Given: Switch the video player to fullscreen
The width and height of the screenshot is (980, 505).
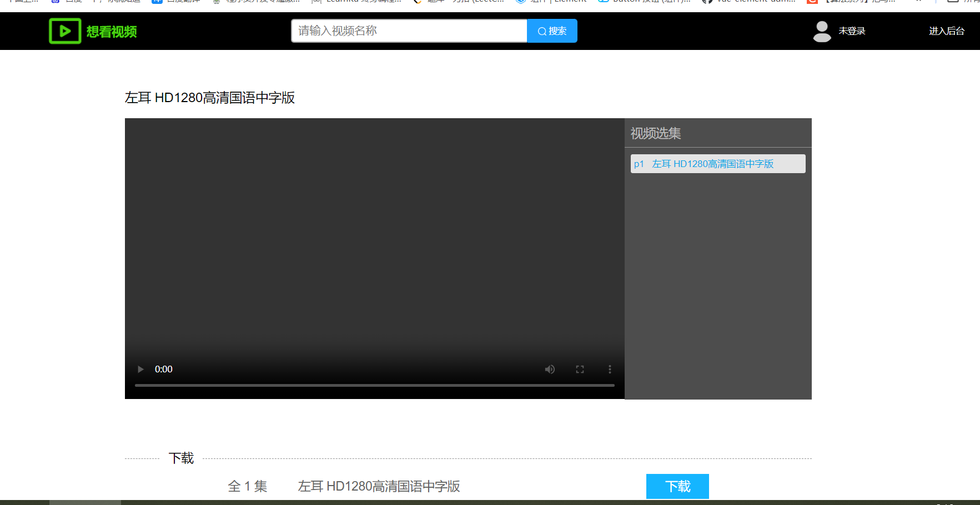Looking at the screenshot, I should click(580, 369).
